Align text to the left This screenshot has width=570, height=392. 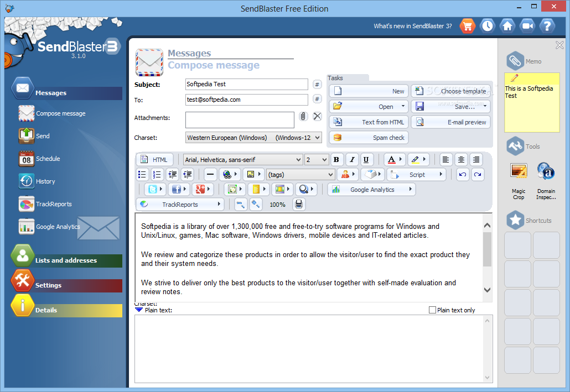coord(445,159)
